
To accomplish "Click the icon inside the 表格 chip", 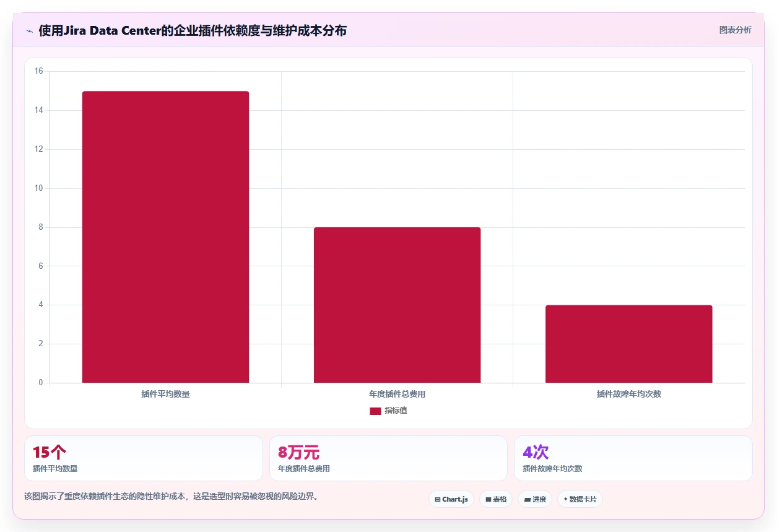I will point(488,499).
